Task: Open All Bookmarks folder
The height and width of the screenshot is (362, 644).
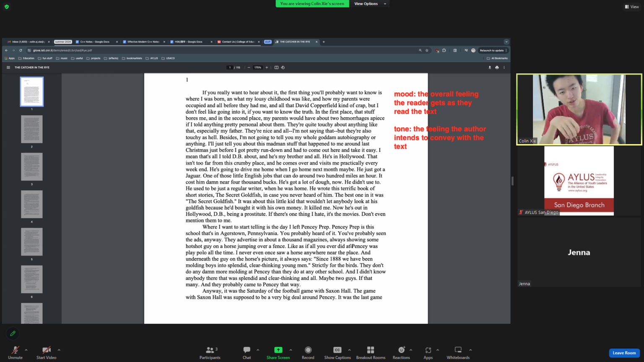Action: coord(497,58)
